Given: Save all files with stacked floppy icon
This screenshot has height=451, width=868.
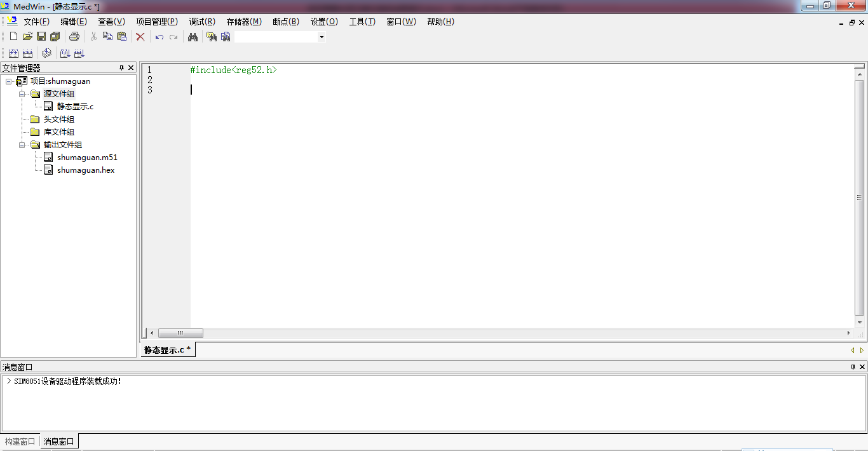Looking at the screenshot, I should [x=55, y=37].
